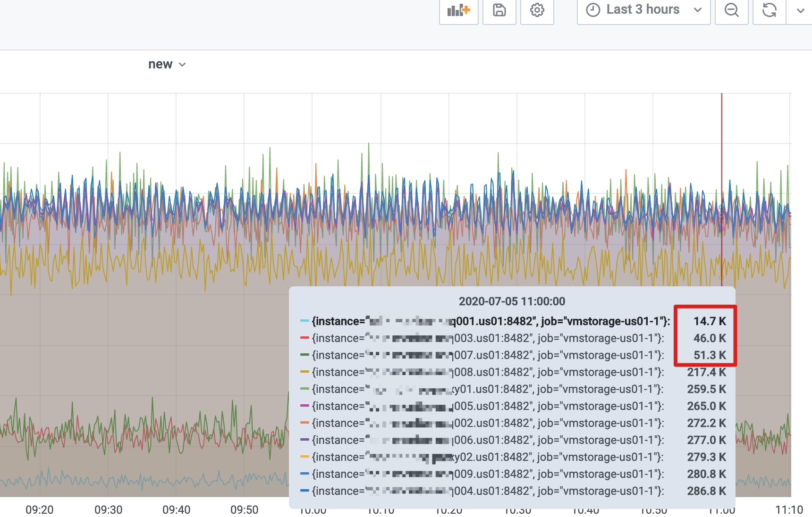Click the 272.2 K value
This screenshot has width=812, height=517.
707,423
